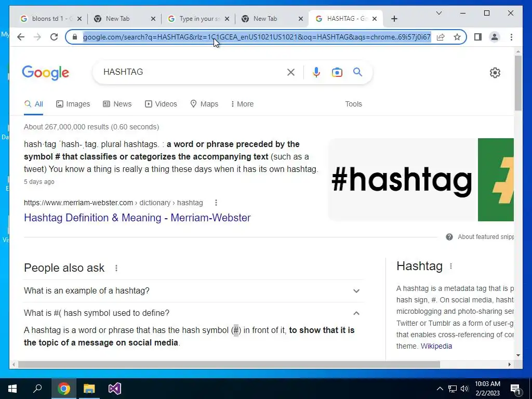Collapse 'What is #( hash symbol used to define?'
This screenshot has height=399, width=532.
pos(193,313)
